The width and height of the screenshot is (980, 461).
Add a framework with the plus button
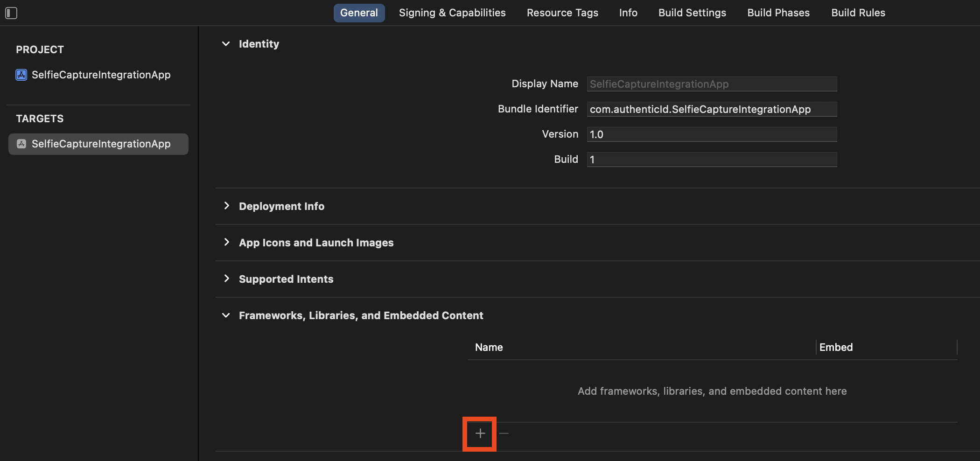480,433
